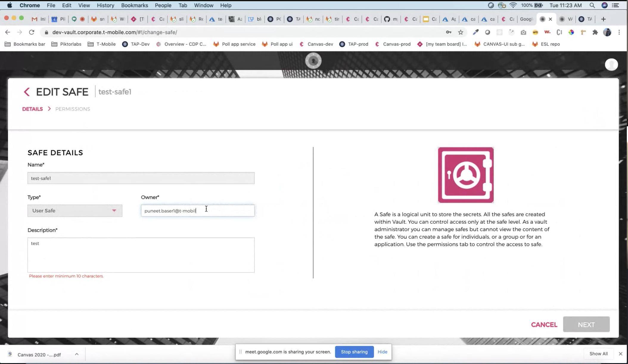The height and width of the screenshot is (364, 628).
Task: Open the T-Mobile bookmarks folder
Action: click(x=102, y=44)
